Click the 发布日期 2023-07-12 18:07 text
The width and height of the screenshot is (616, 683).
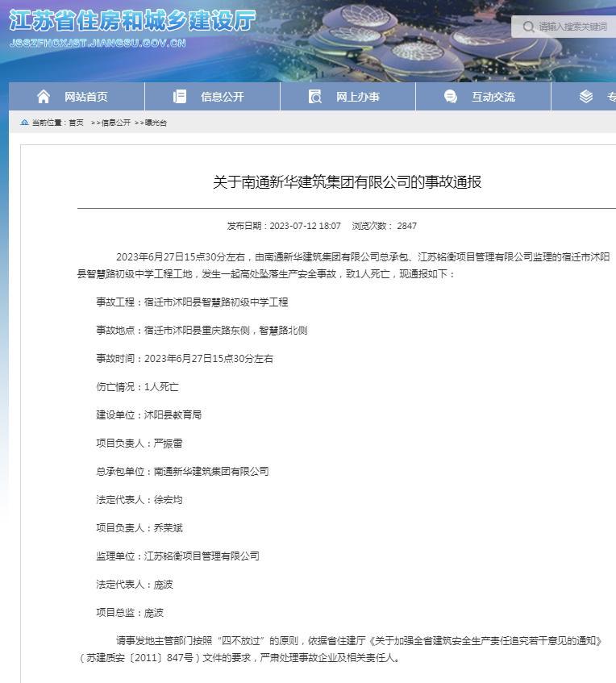tap(284, 226)
